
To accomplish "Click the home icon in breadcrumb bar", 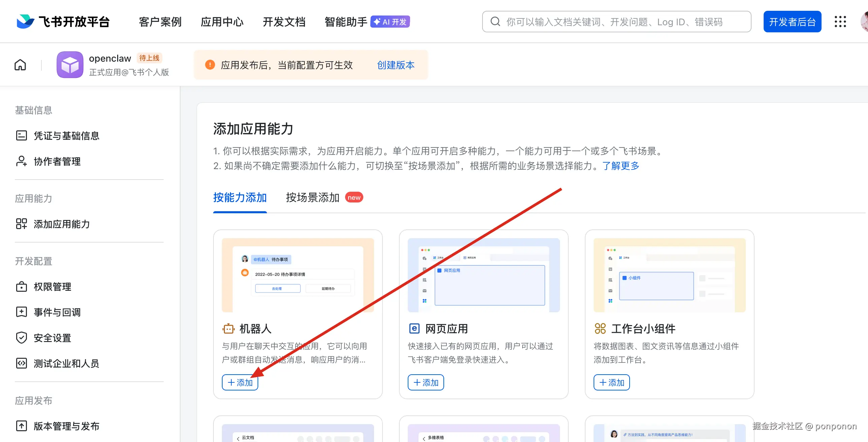I will point(20,65).
